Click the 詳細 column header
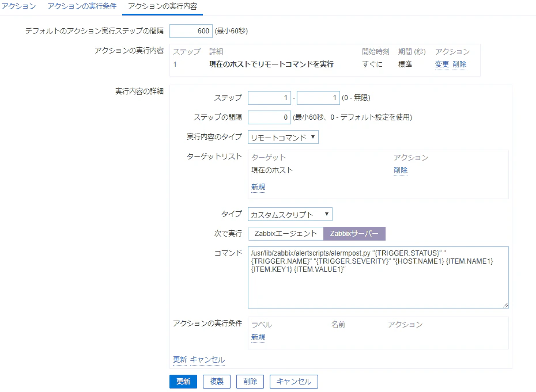The image size is (536, 392). [216, 52]
